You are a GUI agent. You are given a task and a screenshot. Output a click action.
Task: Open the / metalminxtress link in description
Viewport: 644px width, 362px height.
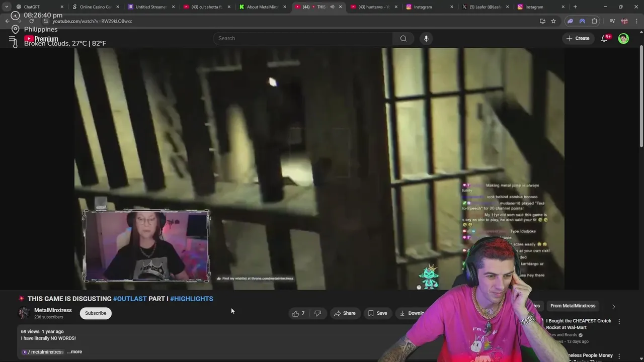[x=43, y=352]
